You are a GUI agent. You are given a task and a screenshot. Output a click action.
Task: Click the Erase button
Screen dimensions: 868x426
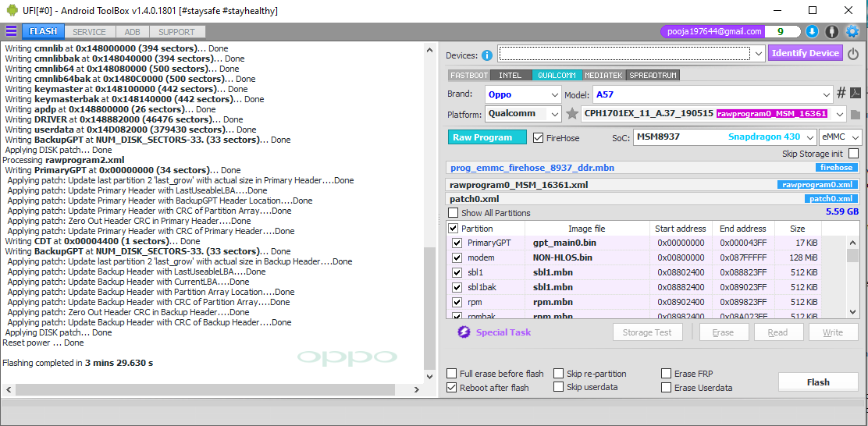click(x=724, y=332)
